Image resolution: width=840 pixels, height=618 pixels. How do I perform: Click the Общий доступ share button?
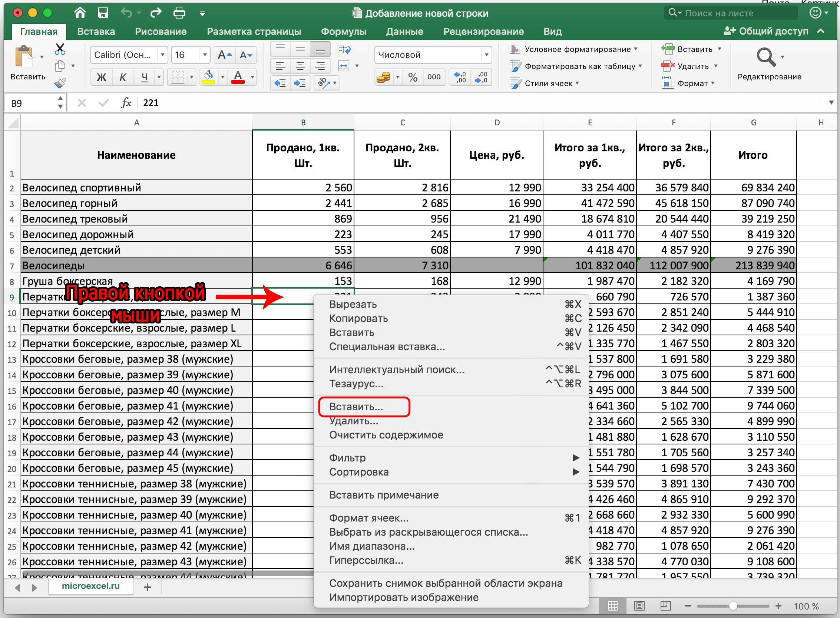(766, 31)
